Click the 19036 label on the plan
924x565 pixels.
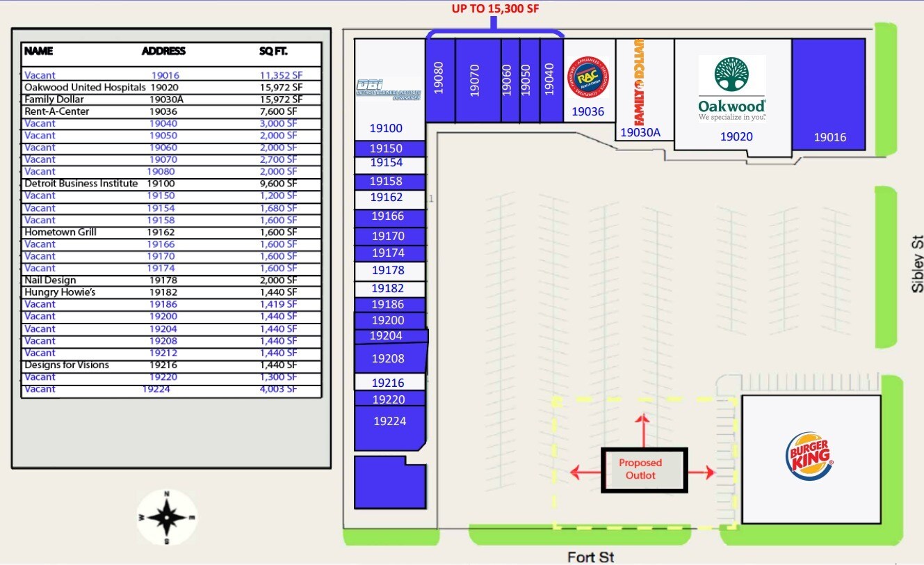(588, 111)
